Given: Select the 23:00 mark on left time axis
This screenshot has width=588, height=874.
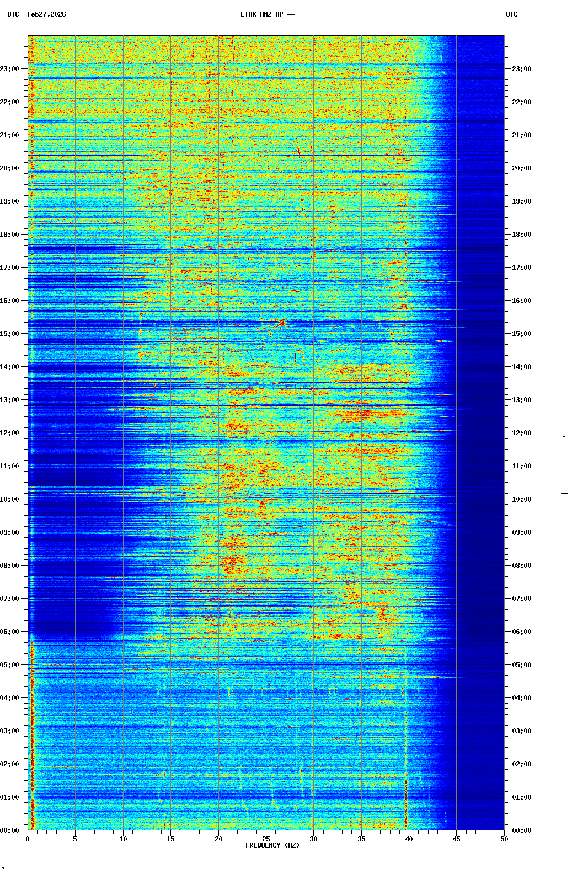Looking at the screenshot, I should (x=10, y=69).
